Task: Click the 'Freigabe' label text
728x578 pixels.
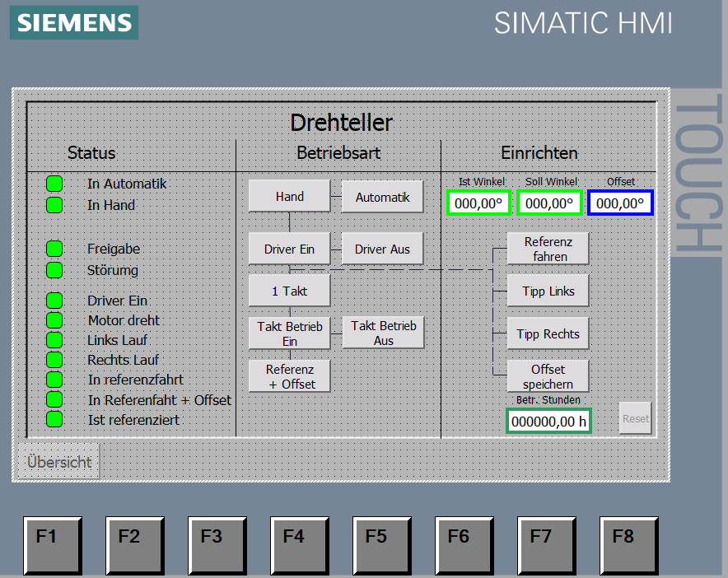Action: 114,249
